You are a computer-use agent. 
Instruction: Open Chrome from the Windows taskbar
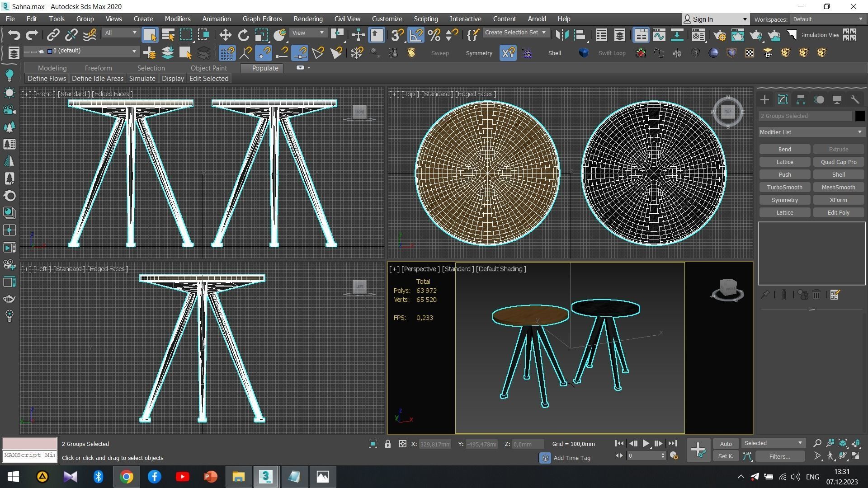[x=127, y=477]
